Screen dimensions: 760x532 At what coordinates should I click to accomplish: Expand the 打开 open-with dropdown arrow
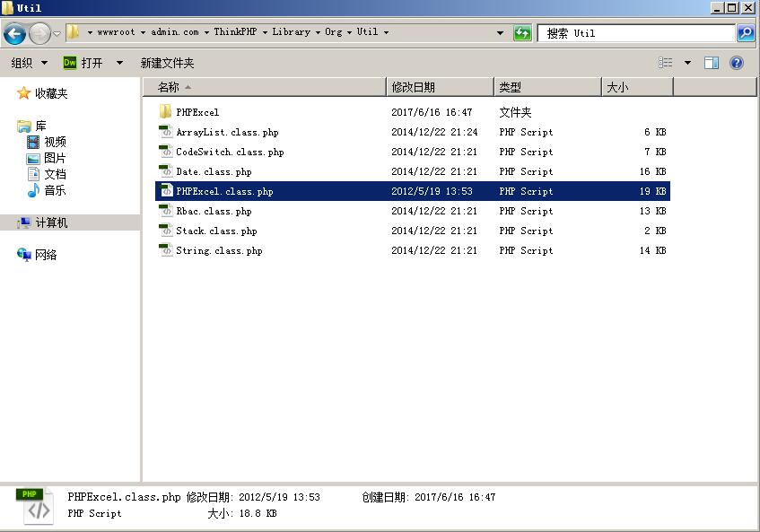(119, 63)
